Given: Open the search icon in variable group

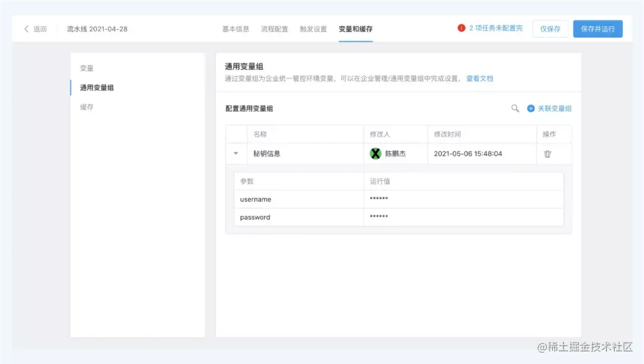Looking at the screenshot, I should click(x=515, y=108).
